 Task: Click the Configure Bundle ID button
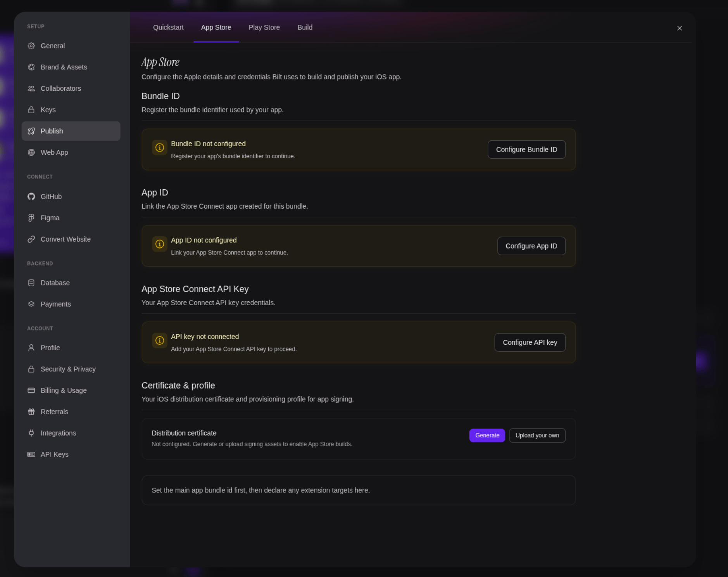(526, 150)
